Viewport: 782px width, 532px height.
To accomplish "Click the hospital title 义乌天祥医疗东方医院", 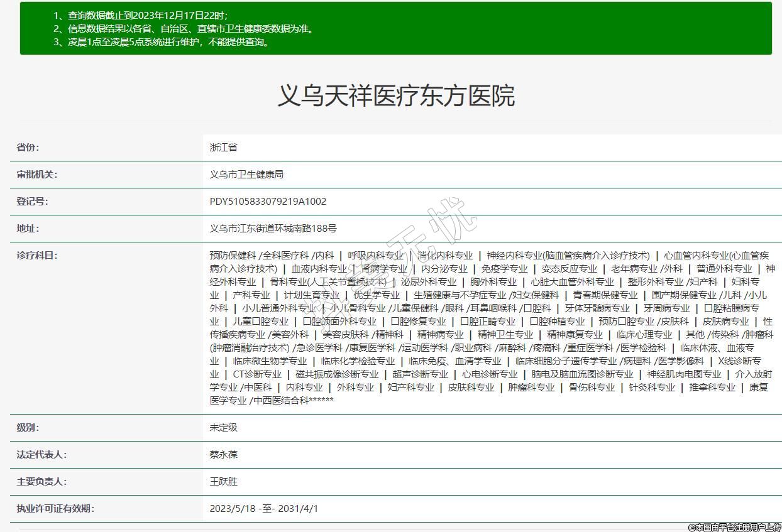I will coord(396,95).
